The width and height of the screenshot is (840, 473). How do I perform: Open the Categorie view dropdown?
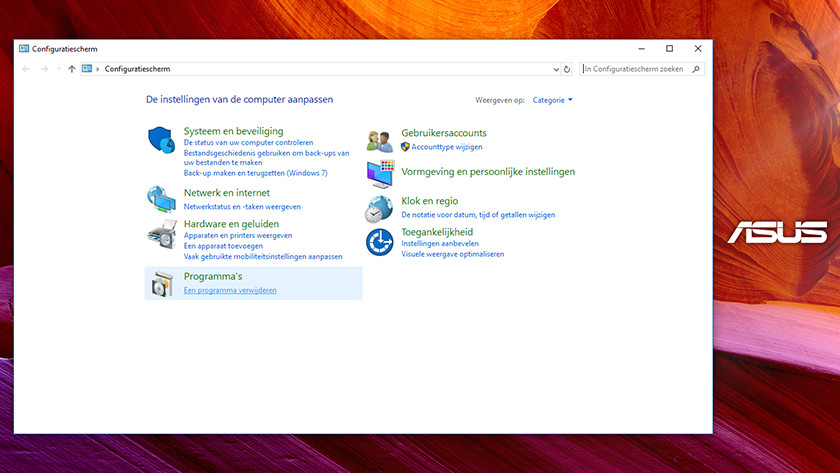(x=553, y=100)
